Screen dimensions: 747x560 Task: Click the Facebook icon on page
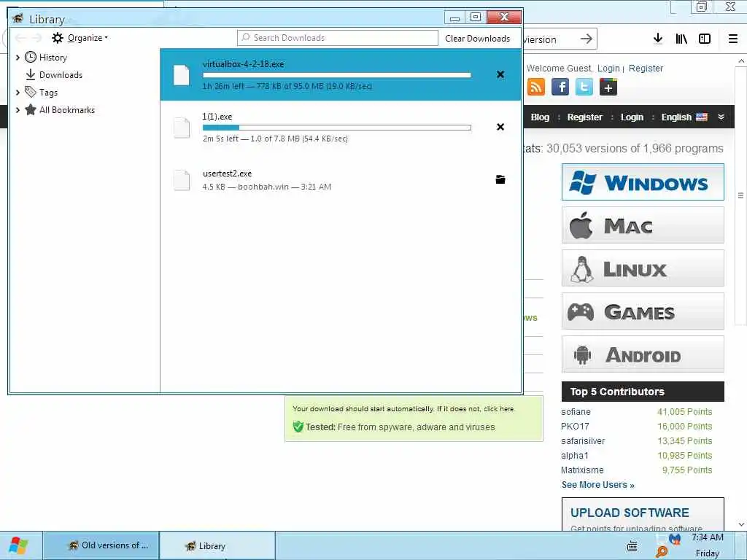point(560,87)
